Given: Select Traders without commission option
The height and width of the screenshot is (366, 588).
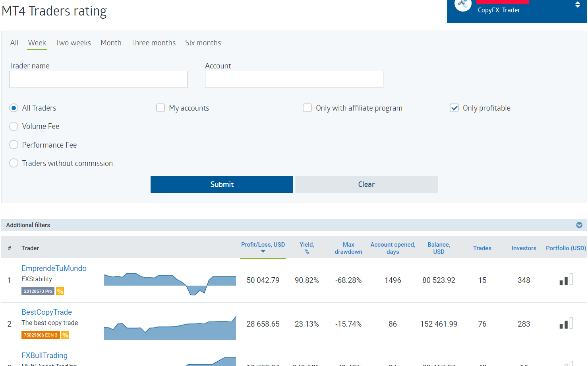Looking at the screenshot, I should [14, 163].
